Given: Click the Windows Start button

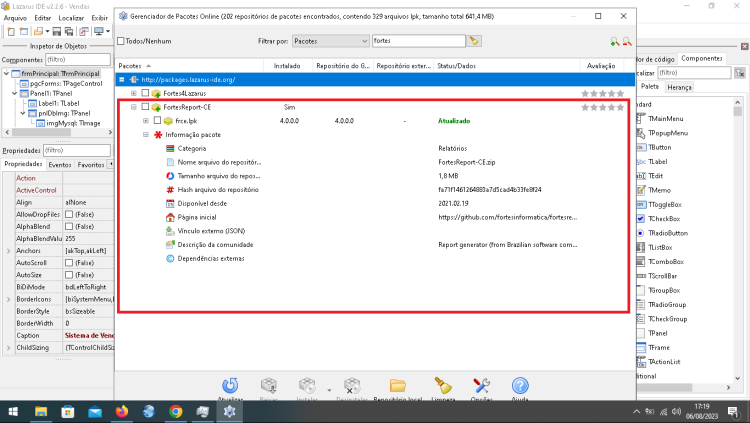Looking at the screenshot, I should tap(13, 412).
